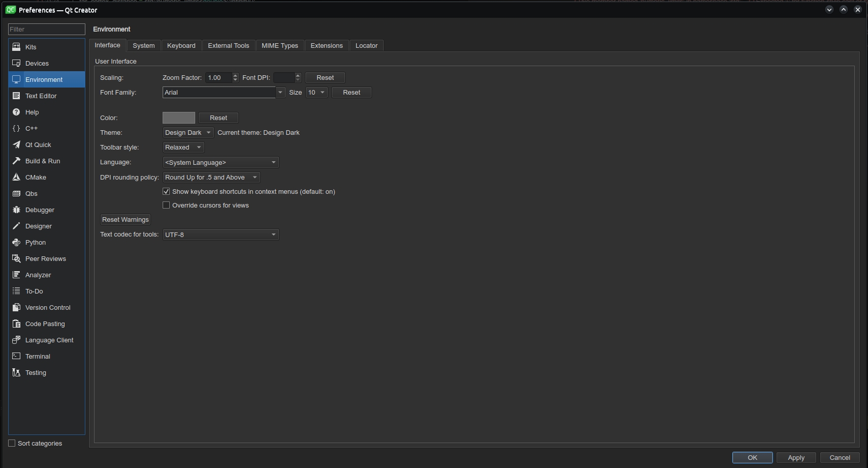Click the Qt Creator logo in title bar

tap(11, 10)
